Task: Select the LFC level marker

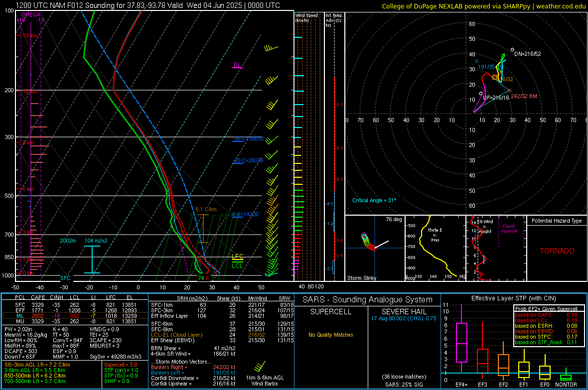Action: pos(237,257)
